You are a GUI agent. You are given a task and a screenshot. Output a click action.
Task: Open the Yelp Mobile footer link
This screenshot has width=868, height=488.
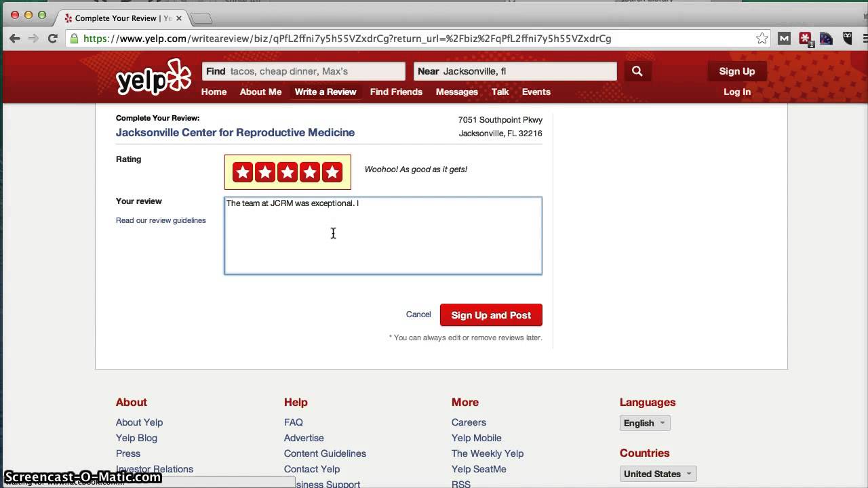[477, 438]
